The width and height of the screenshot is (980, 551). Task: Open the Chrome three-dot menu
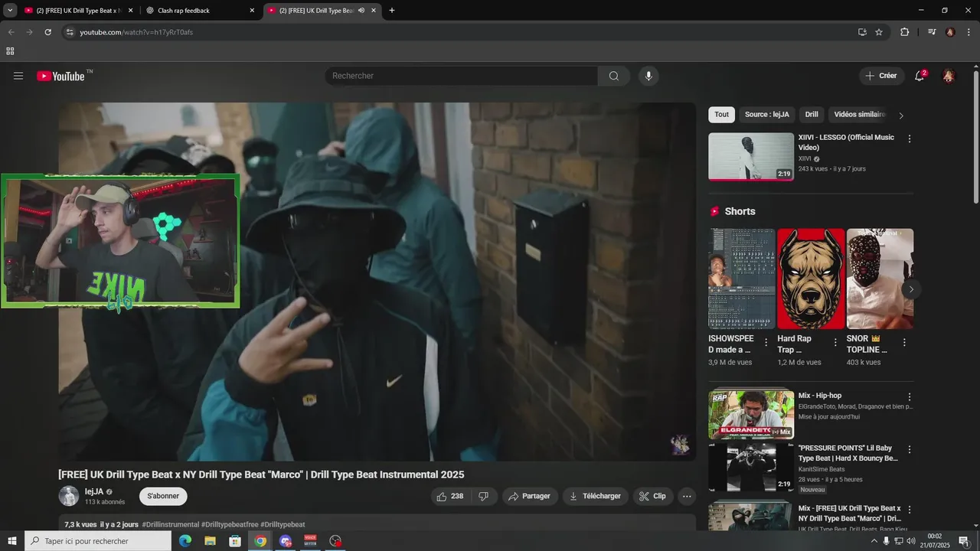[x=969, y=32]
